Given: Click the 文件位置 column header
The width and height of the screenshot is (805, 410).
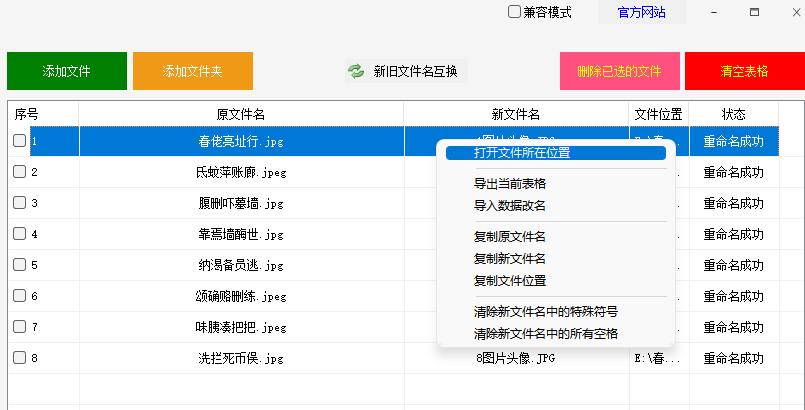Looking at the screenshot, I should pyautogui.click(x=659, y=114).
